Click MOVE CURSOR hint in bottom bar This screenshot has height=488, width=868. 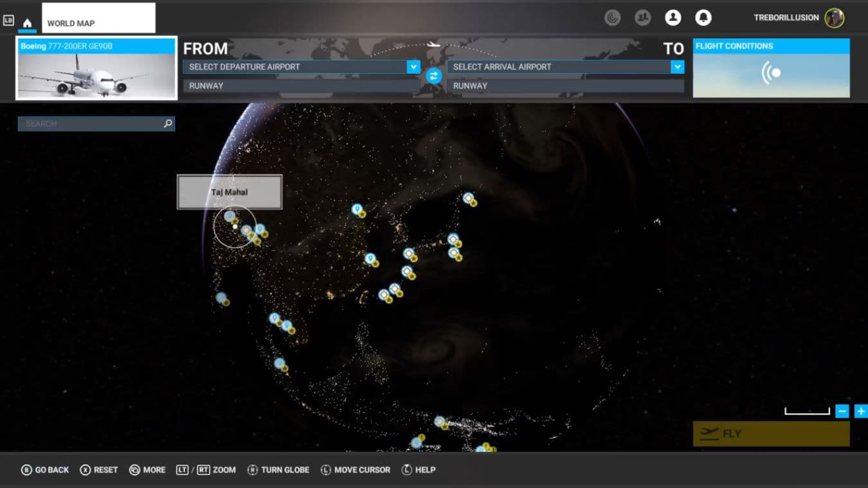[x=355, y=470]
